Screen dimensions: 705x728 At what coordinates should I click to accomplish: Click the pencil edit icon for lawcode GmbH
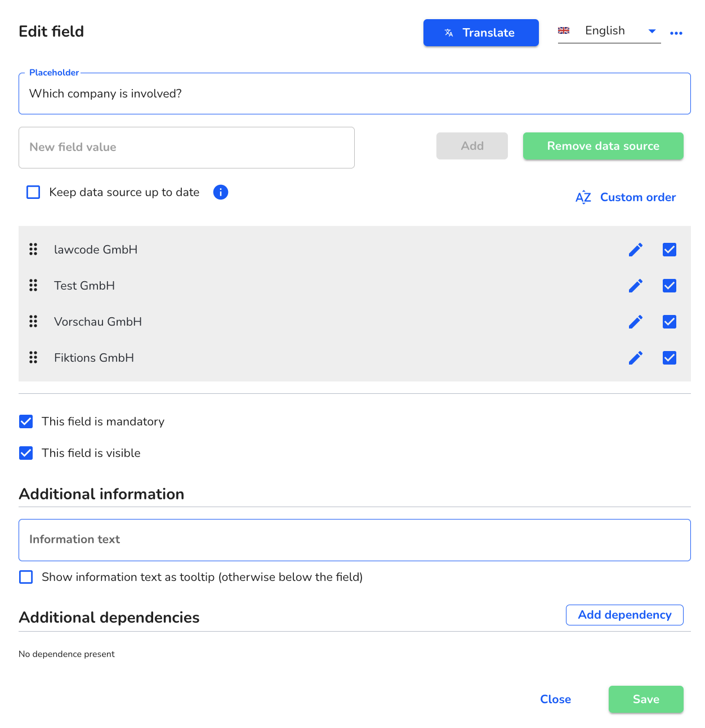[x=636, y=250]
